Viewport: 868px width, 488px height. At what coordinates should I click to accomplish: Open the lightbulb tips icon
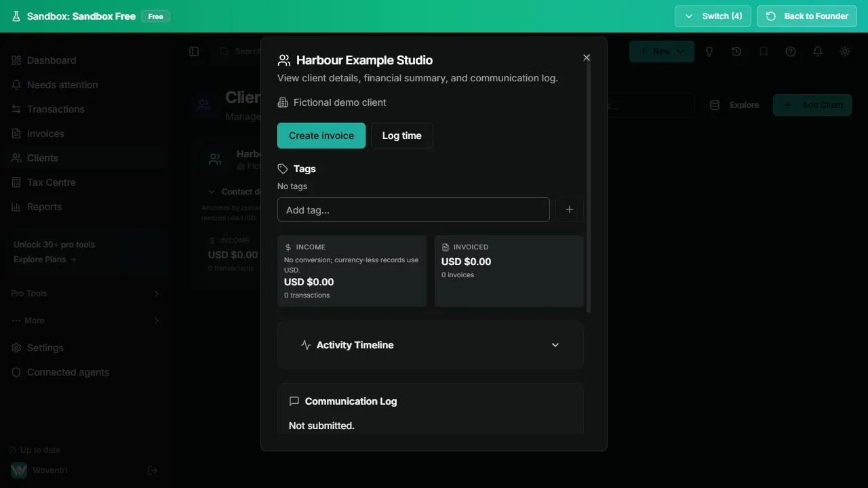709,52
